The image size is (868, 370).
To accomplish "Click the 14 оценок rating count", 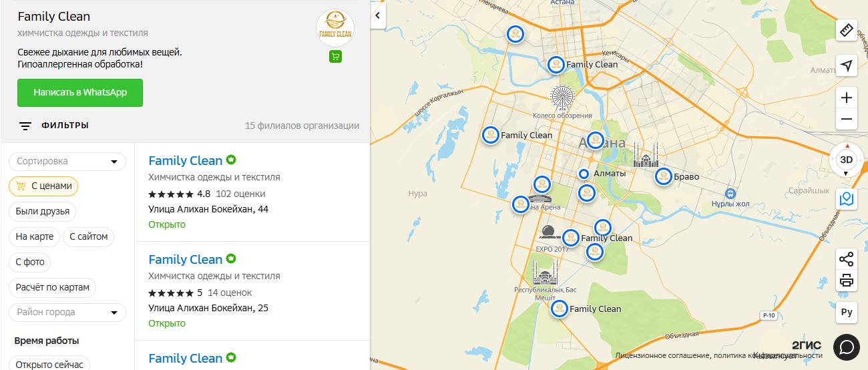I will (230, 293).
